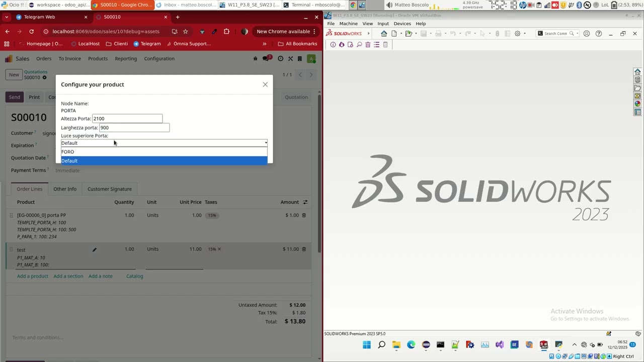Click Add a section link
Image resolution: width=644 pixels, height=362 pixels.
(68, 276)
